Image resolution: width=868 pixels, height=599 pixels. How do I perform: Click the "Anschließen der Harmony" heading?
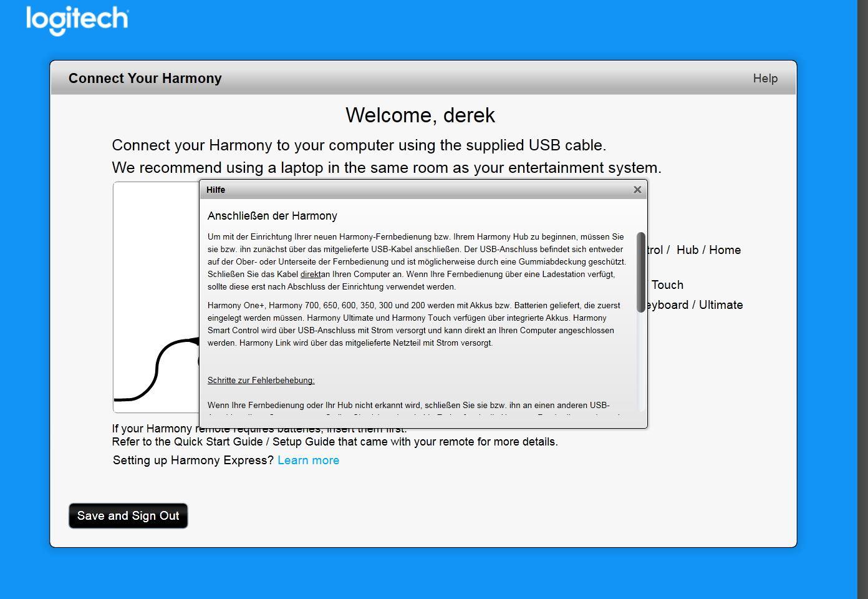coord(272,216)
